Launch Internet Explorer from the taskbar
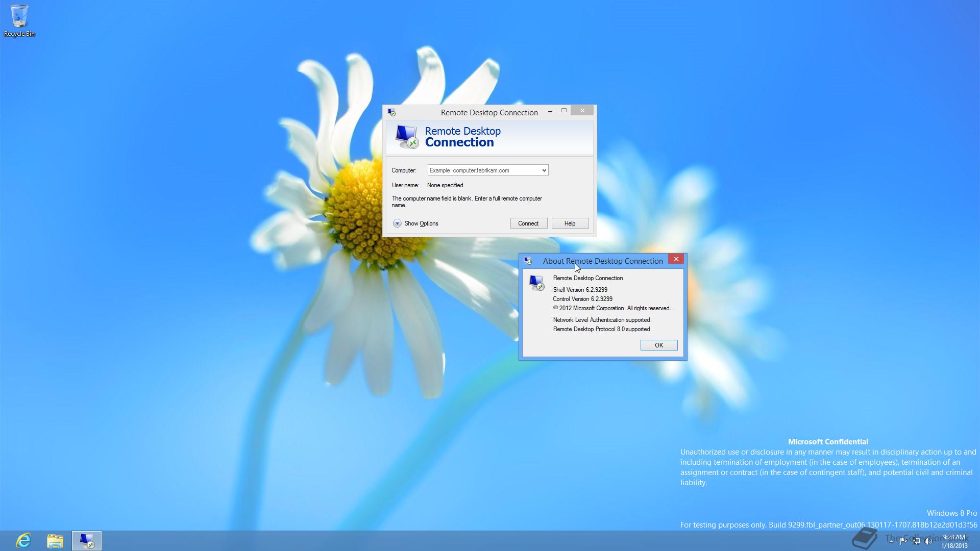 tap(23, 540)
